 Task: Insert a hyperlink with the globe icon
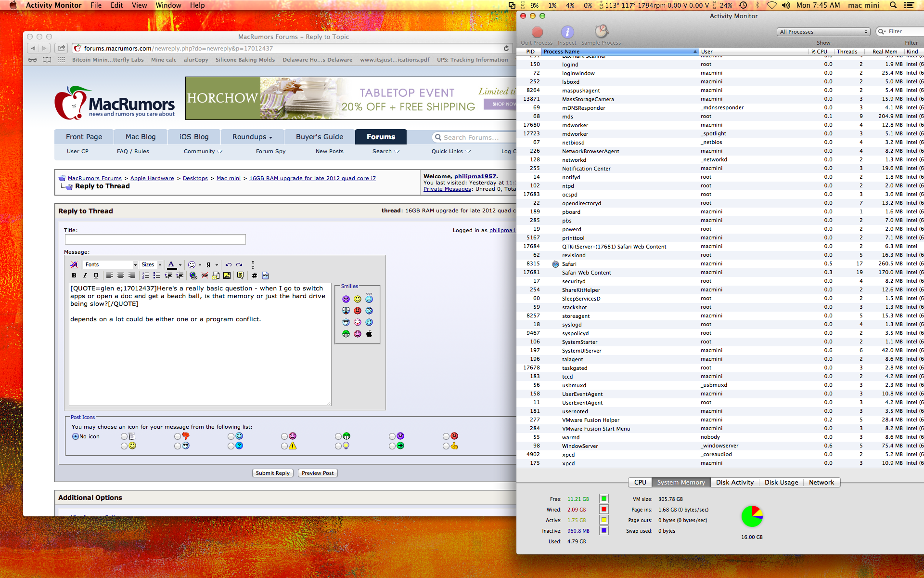(x=193, y=276)
